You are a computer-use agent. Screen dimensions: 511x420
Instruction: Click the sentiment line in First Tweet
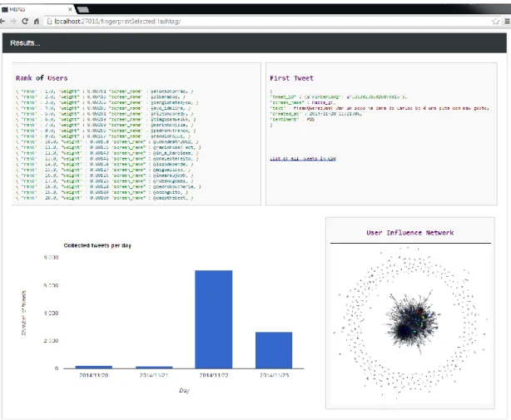tap(292, 119)
